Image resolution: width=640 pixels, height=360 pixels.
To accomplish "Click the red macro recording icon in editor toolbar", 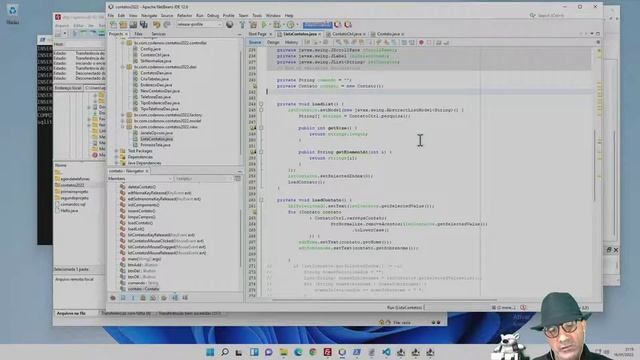I will (x=421, y=42).
